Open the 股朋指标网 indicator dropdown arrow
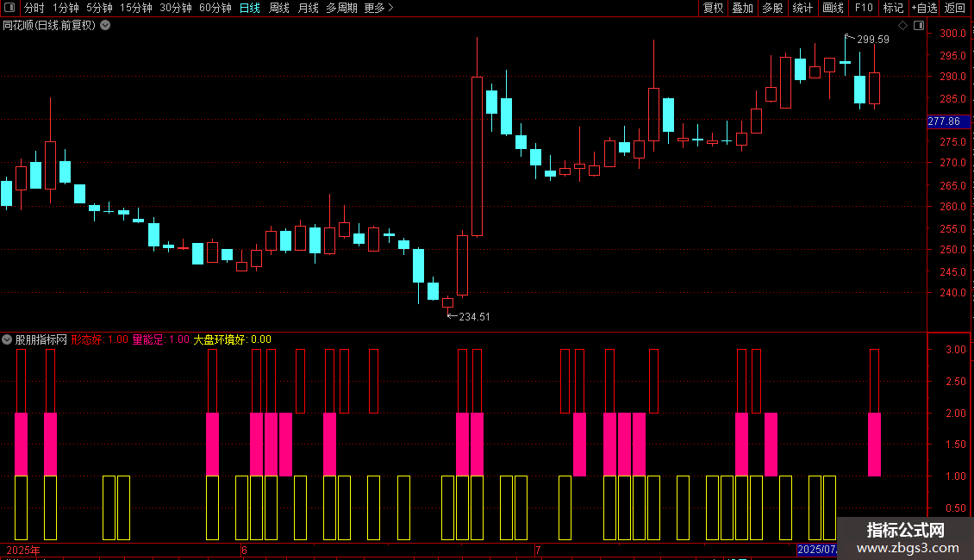Image resolution: width=974 pixels, height=560 pixels. coord(7,339)
